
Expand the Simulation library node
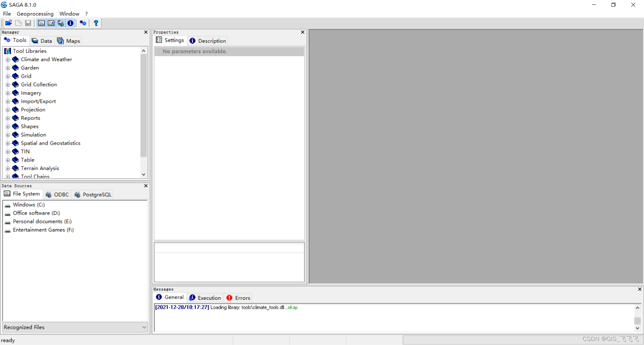coord(8,135)
